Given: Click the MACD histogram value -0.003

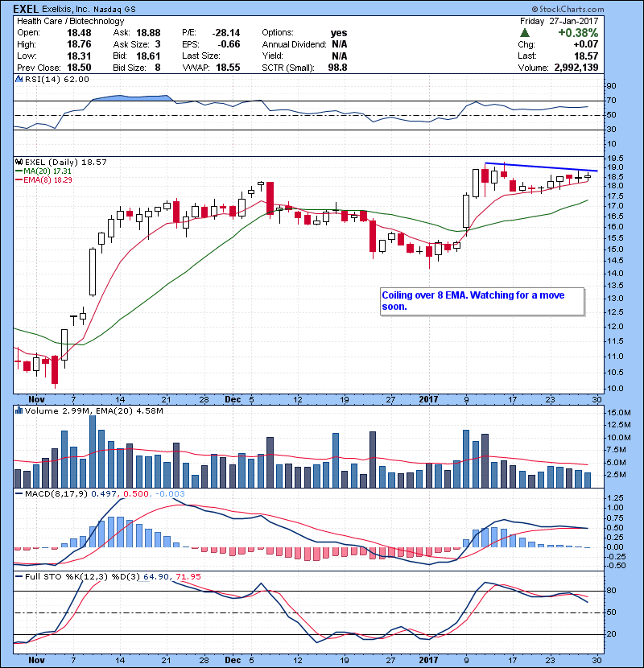Looking at the screenshot, I should click(x=170, y=494).
